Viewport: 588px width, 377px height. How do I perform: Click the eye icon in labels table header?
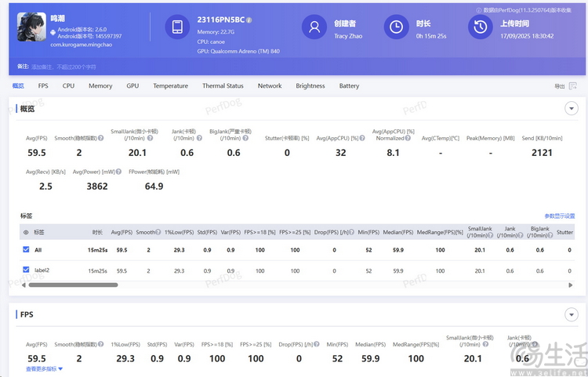[26, 232]
